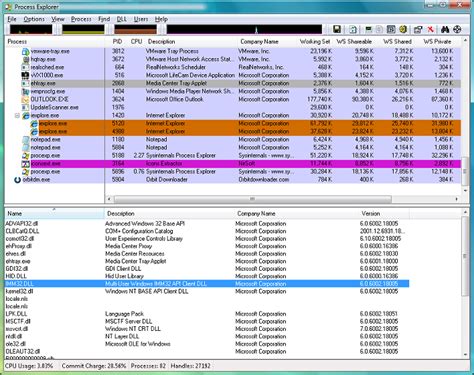
Task: Open the process Properties toolbar icon
Action: coord(418,29)
